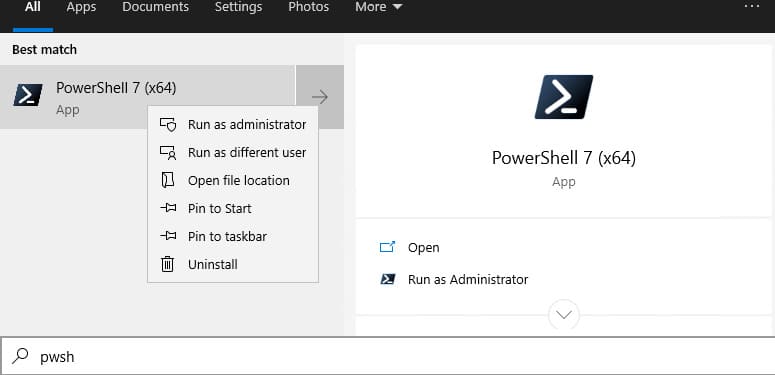775x375 pixels.
Task: Expand PowerShell result with the right arrow
Action: [320, 97]
